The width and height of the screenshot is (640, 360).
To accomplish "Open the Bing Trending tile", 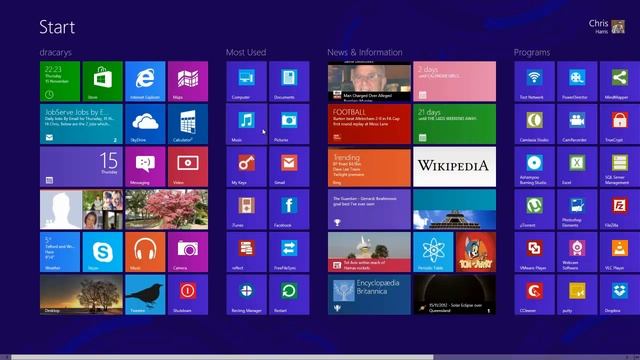I will tap(369, 167).
